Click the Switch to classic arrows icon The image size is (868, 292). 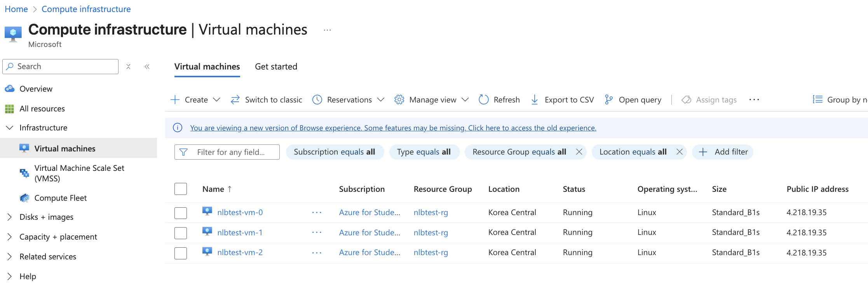click(x=235, y=100)
